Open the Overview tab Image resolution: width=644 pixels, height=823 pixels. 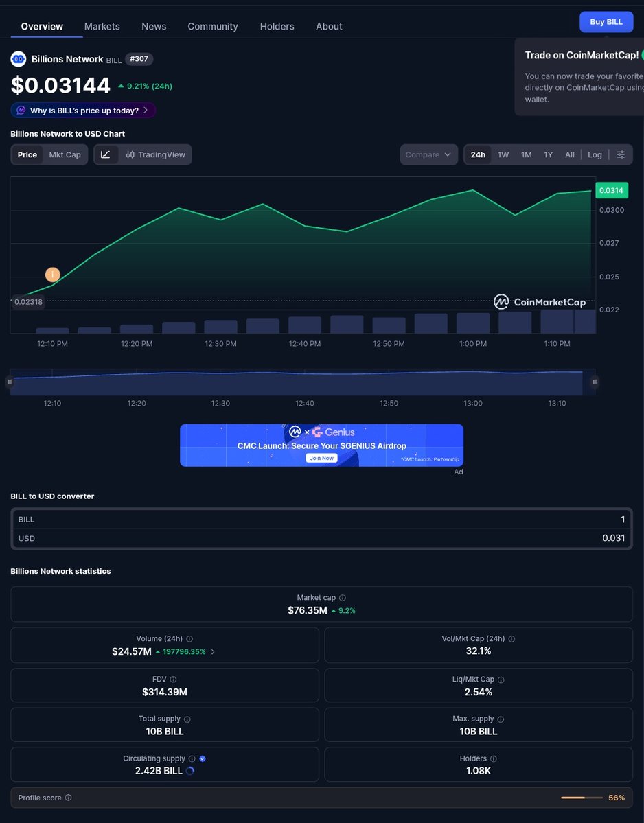tap(42, 26)
